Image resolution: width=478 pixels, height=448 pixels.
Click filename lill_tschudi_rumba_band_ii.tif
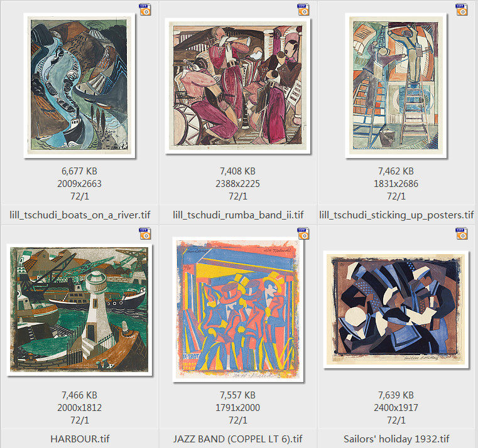coord(238,215)
